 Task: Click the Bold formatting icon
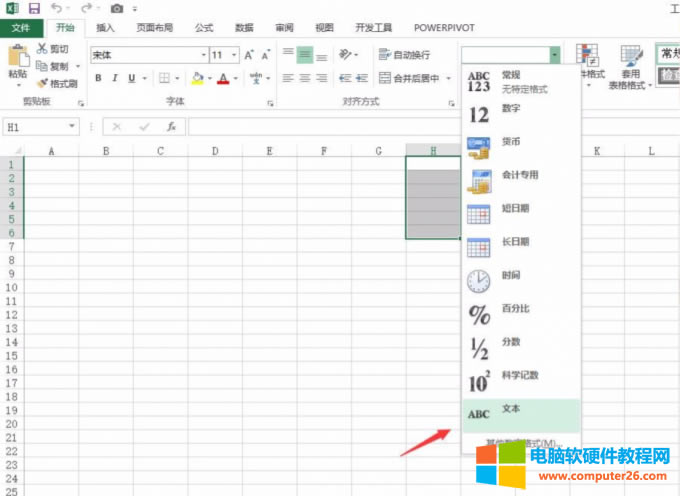tap(98, 78)
